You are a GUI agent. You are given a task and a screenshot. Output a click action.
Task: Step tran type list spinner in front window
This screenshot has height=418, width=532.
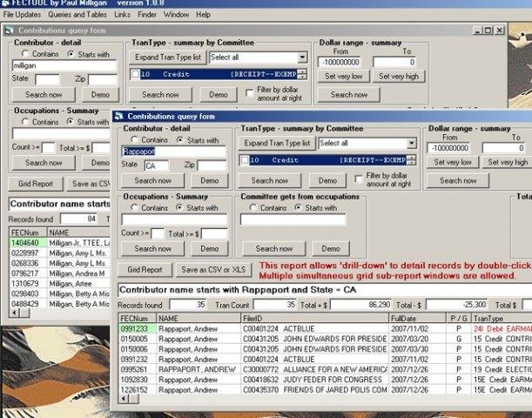coord(412,160)
